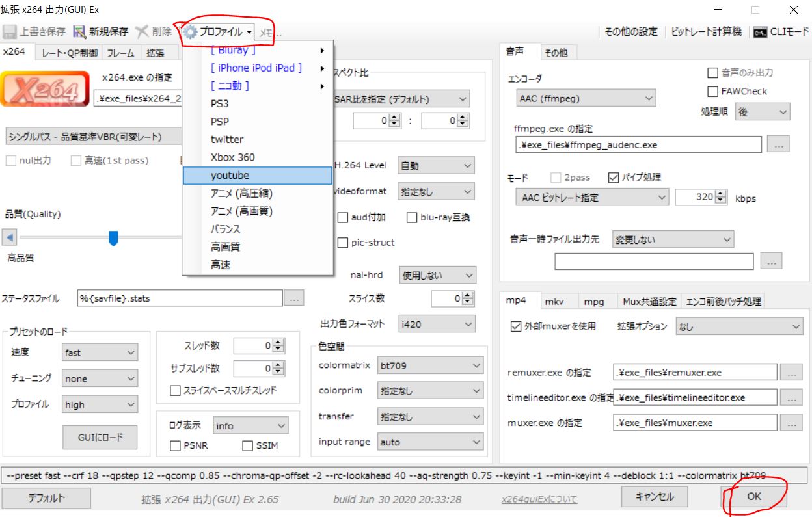Viewport: 812px width, 517px height.
Task: Select the PS3 profile
Action: [x=258, y=103]
